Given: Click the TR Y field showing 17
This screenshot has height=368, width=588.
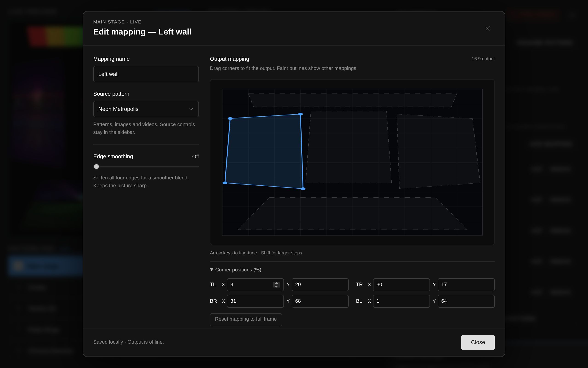Looking at the screenshot, I should pos(466,285).
